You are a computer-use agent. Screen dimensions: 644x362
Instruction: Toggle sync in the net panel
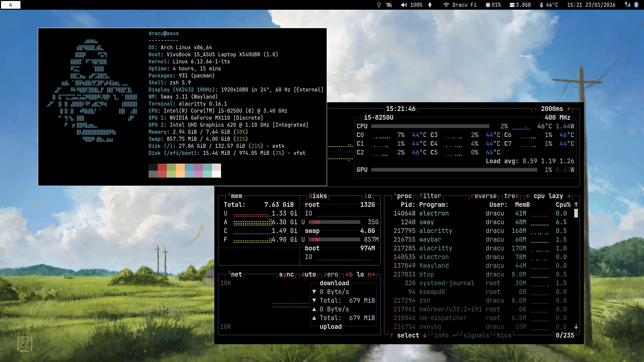click(x=286, y=275)
